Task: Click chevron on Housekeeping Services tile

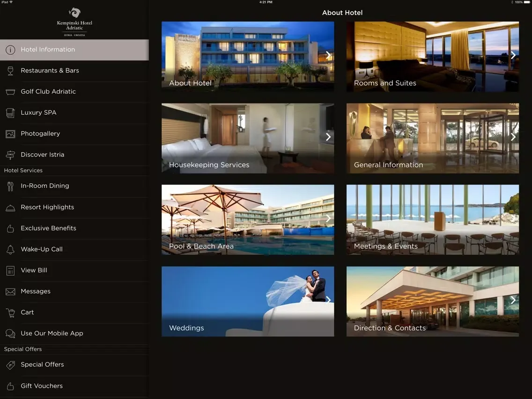Action: point(328,137)
